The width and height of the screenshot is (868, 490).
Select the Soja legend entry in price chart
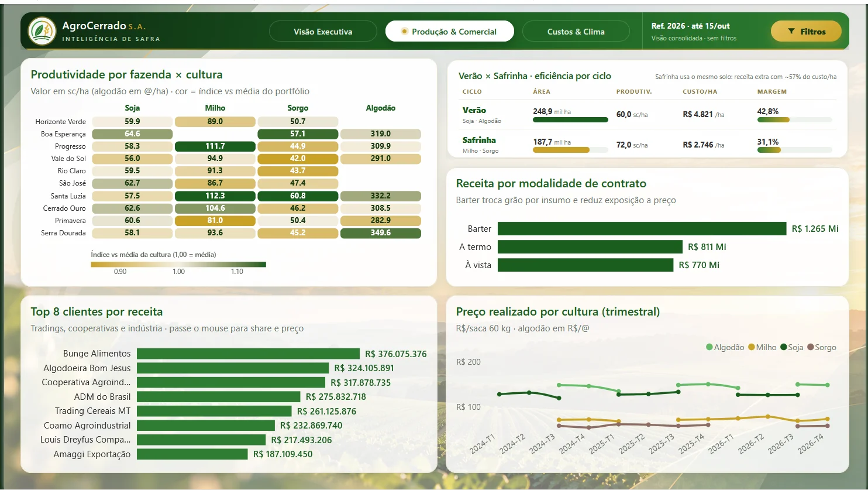point(791,347)
